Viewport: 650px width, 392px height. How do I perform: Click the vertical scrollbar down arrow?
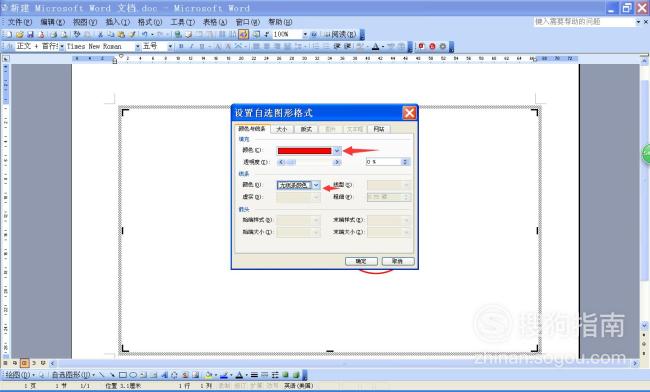coord(645,326)
